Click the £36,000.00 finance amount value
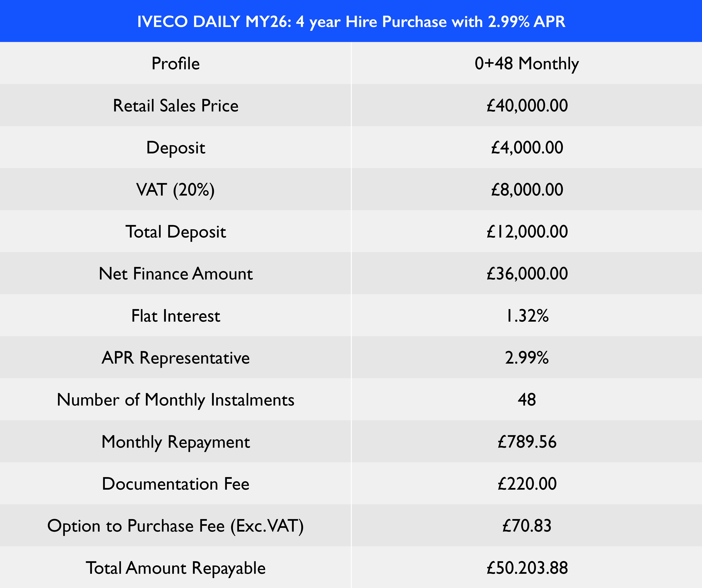Image resolution: width=702 pixels, height=588 pixels. 527,274
